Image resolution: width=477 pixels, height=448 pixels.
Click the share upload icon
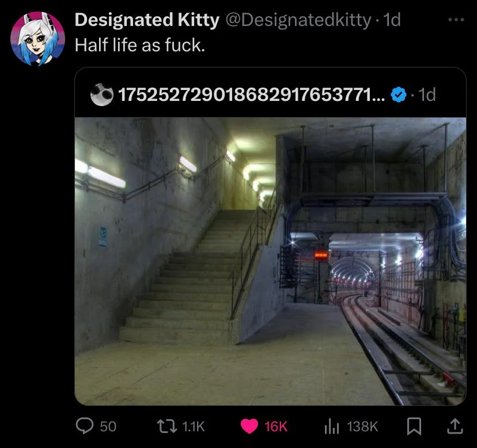tap(455, 426)
